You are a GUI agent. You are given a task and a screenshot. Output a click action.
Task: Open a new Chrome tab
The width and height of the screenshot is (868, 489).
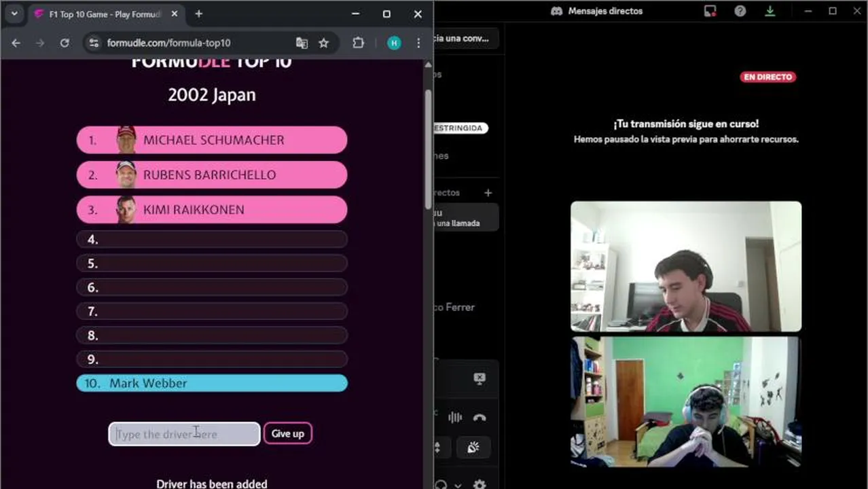point(198,14)
